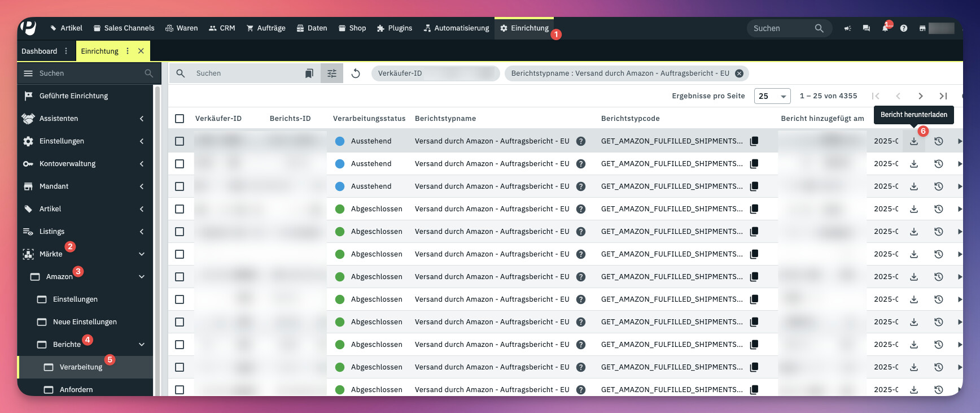Open history icon in second table row

pos(938,164)
